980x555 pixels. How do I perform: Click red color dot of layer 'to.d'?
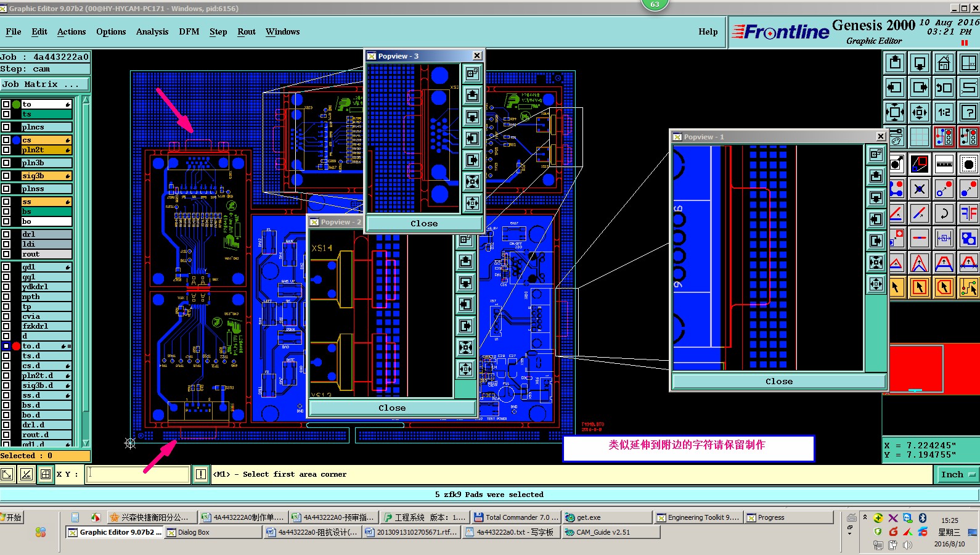[16, 346]
